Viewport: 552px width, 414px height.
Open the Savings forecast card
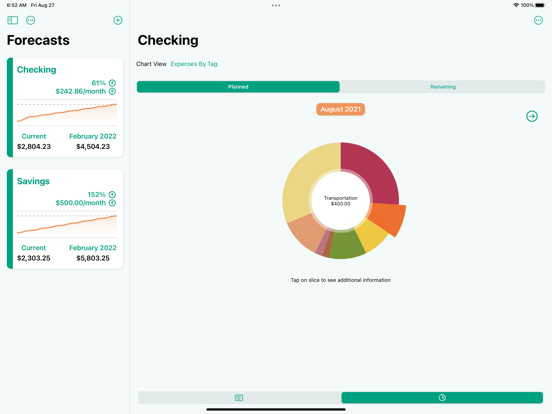[x=65, y=219]
